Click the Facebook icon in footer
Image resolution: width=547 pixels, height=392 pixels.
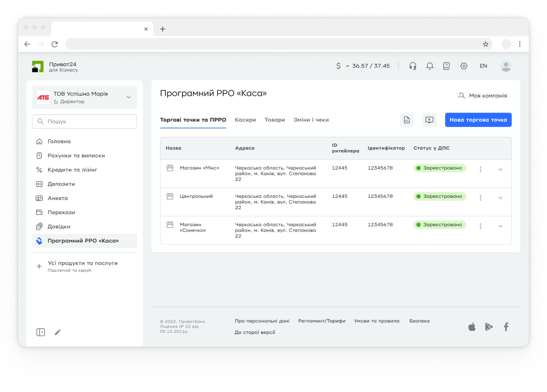pos(506,327)
